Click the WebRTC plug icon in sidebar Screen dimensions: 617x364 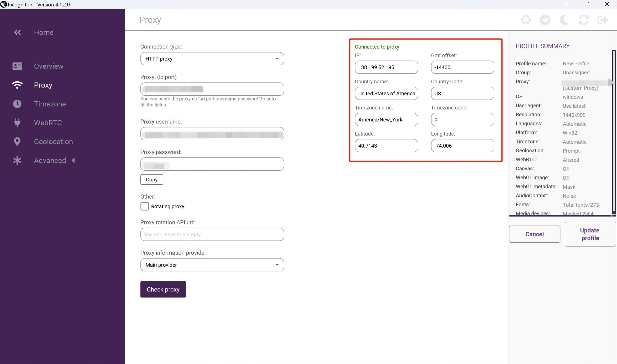point(17,123)
